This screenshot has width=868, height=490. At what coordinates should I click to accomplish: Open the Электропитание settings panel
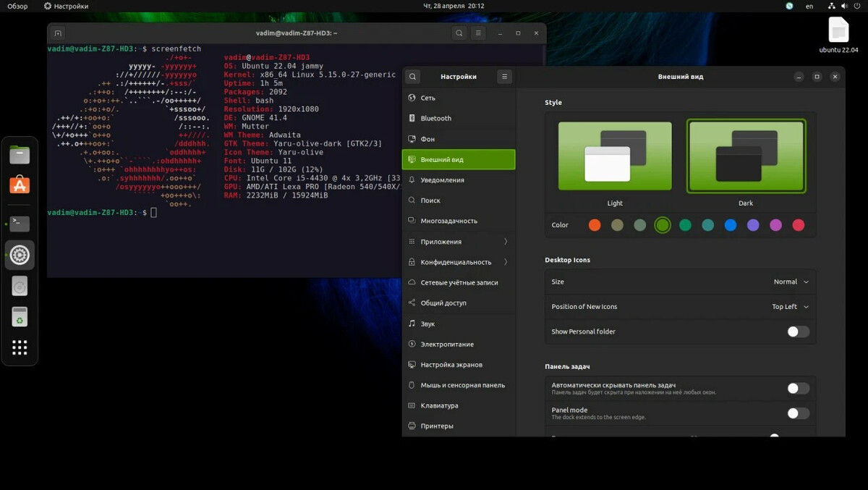point(459,345)
